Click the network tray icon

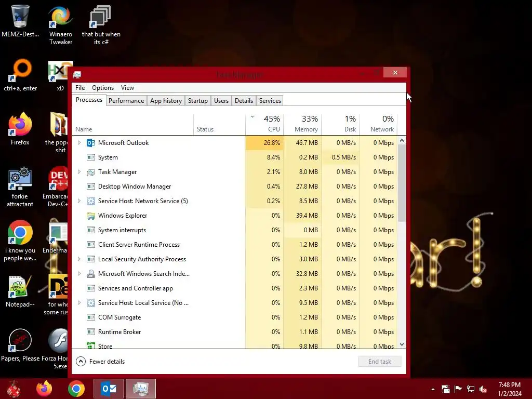[x=471, y=389]
